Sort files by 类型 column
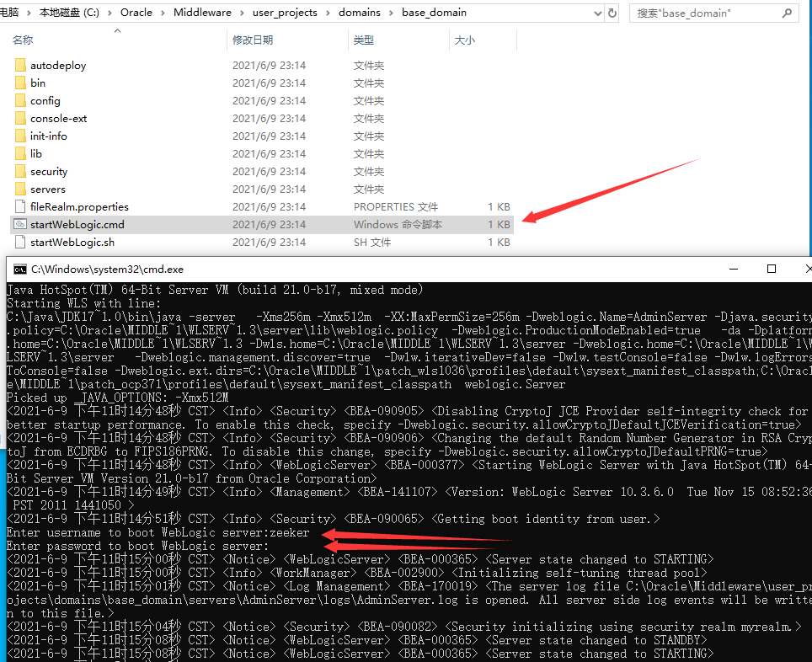The height and width of the screenshot is (662, 812). click(x=364, y=40)
